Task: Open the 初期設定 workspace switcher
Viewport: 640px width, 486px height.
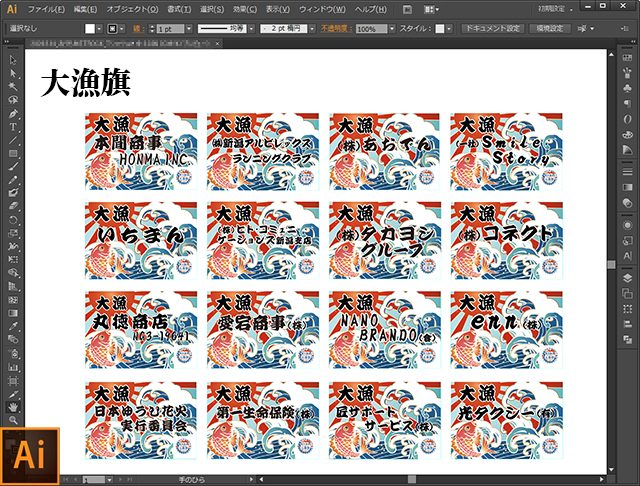Action: pyautogui.click(x=555, y=9)
